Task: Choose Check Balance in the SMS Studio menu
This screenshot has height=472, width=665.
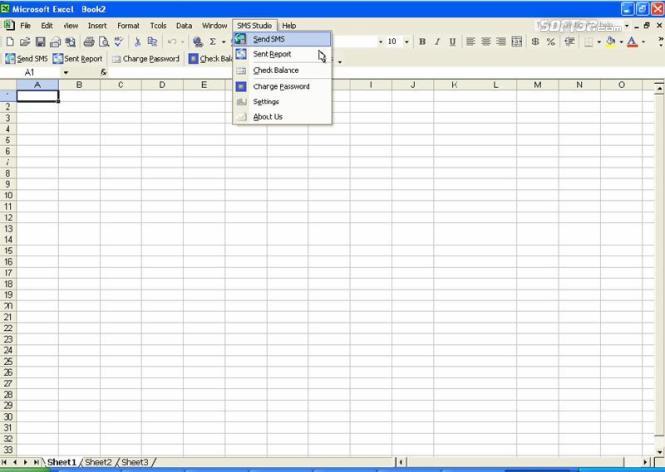Action: coord(282,70)
